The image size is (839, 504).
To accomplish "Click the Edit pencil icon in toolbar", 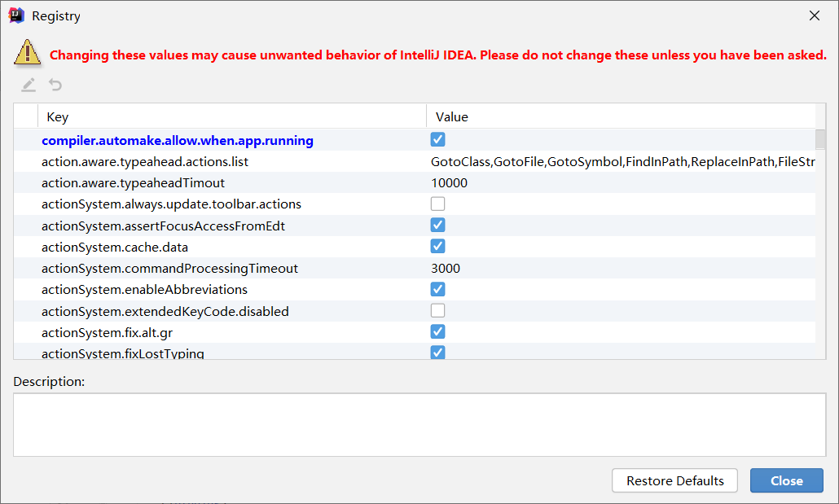I will [29, 85].
